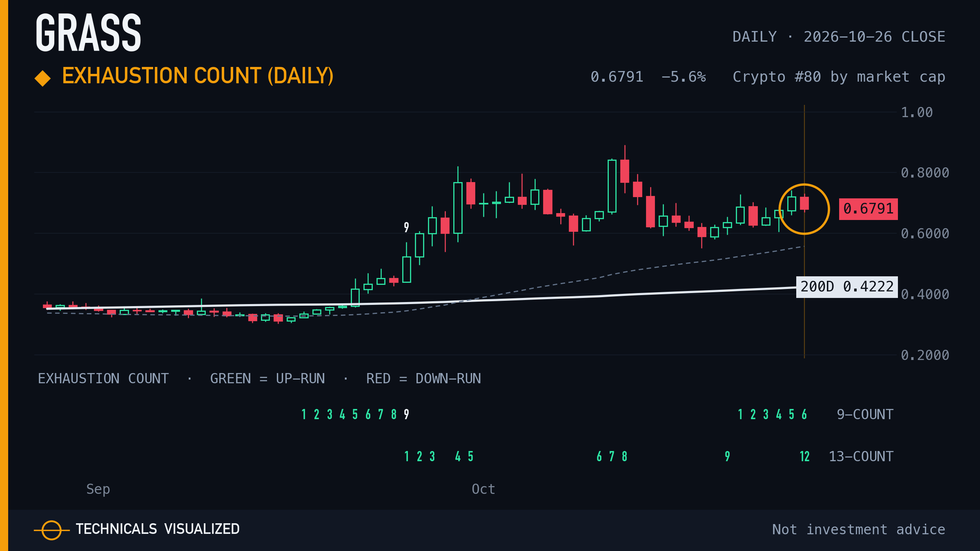Click the 0.2000 price axis label

925,355
